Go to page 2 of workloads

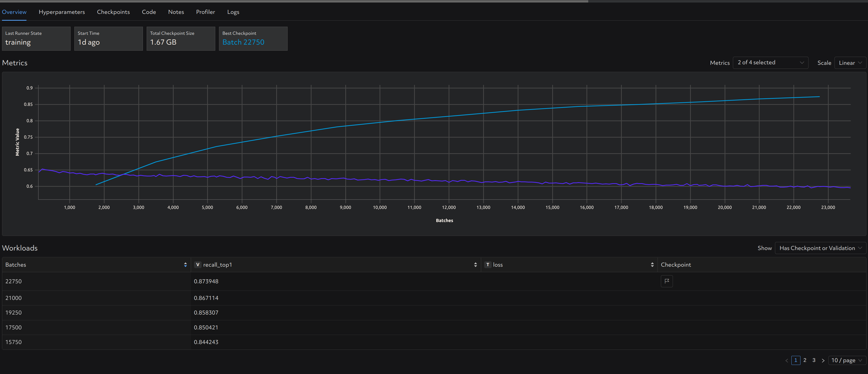point(805,360)
